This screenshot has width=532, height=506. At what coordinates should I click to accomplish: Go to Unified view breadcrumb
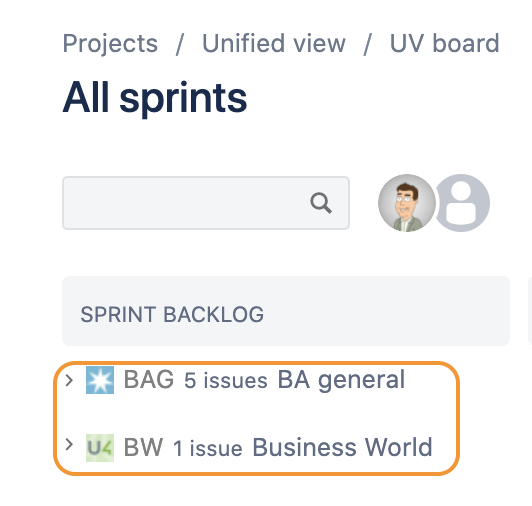[273, 43]
